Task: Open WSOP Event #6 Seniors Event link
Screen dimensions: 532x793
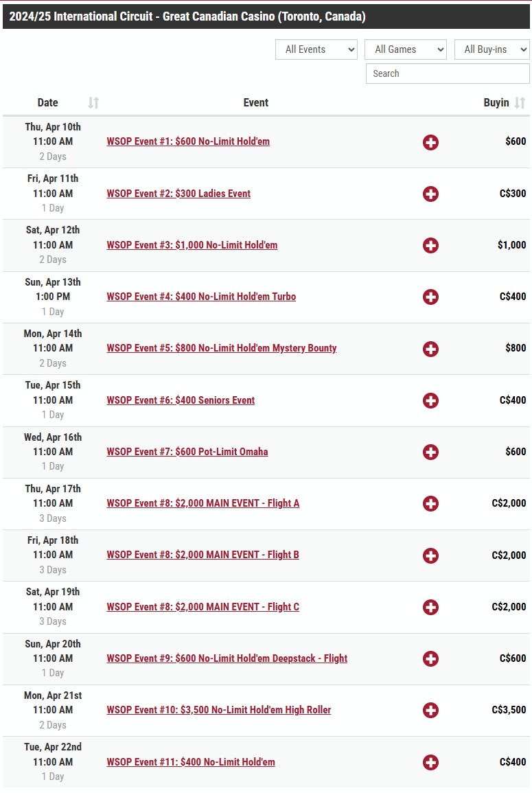Action: coord(181,400)
